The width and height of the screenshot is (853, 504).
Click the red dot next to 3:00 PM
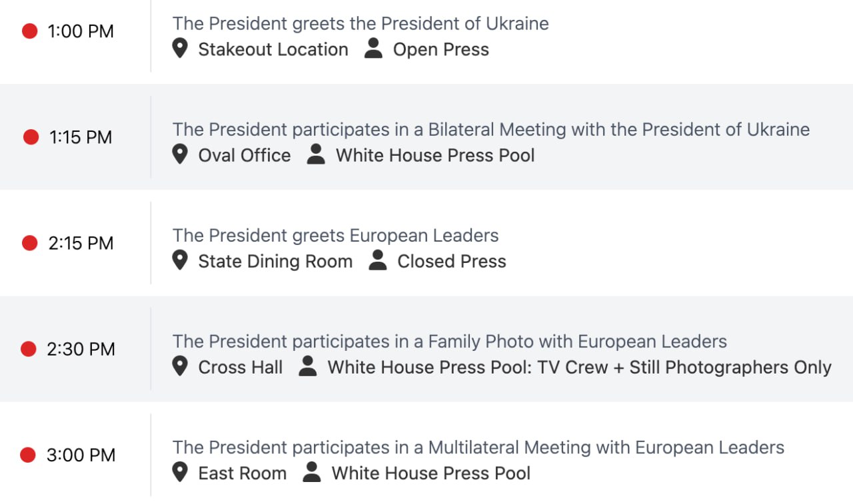pyautogui.click(x=28, y=455)
